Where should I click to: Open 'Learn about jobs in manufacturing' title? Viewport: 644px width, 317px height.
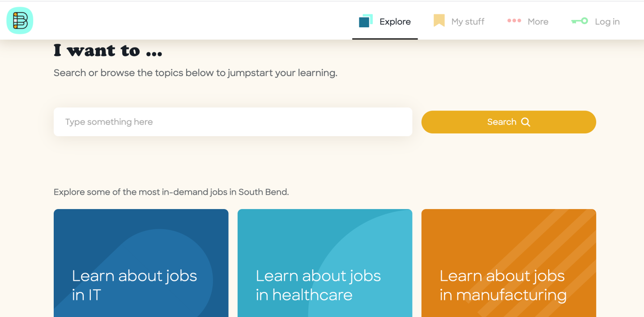(503, 285)
